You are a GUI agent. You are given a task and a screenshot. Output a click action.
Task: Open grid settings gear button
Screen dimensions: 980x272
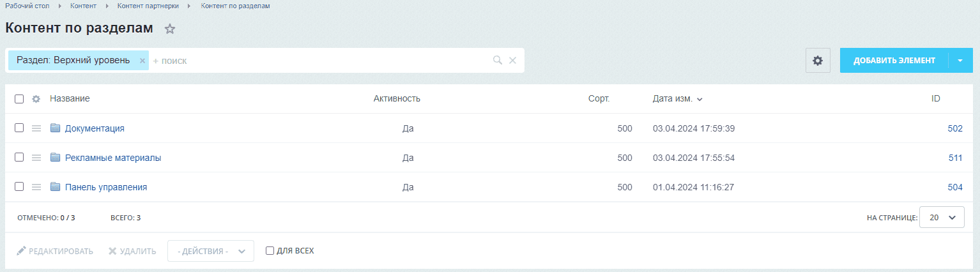click(818, 61)
